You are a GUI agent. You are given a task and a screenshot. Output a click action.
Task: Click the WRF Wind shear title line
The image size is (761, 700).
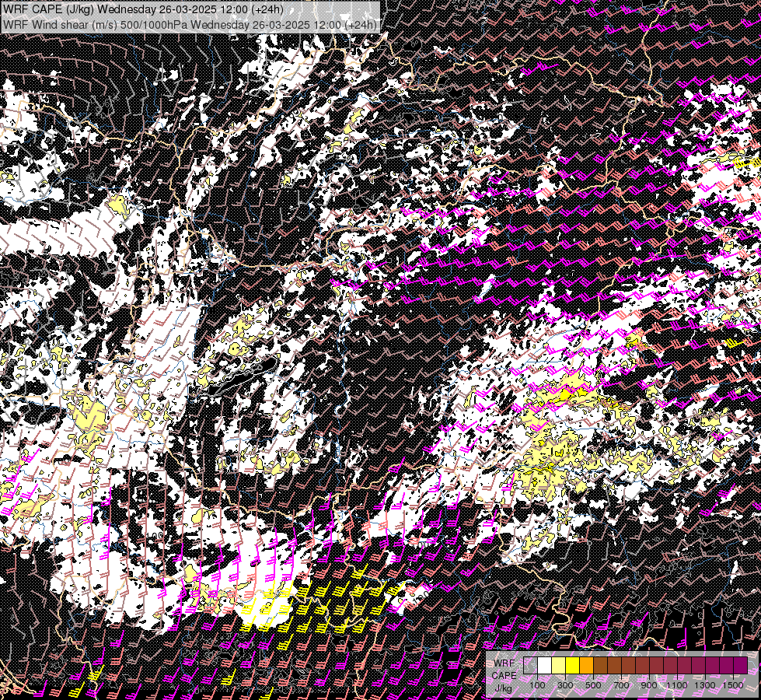click(190, 24)
